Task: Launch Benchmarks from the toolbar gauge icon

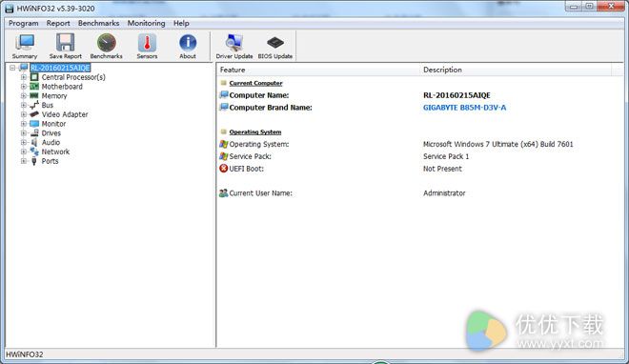Action: tap(107, 43)
